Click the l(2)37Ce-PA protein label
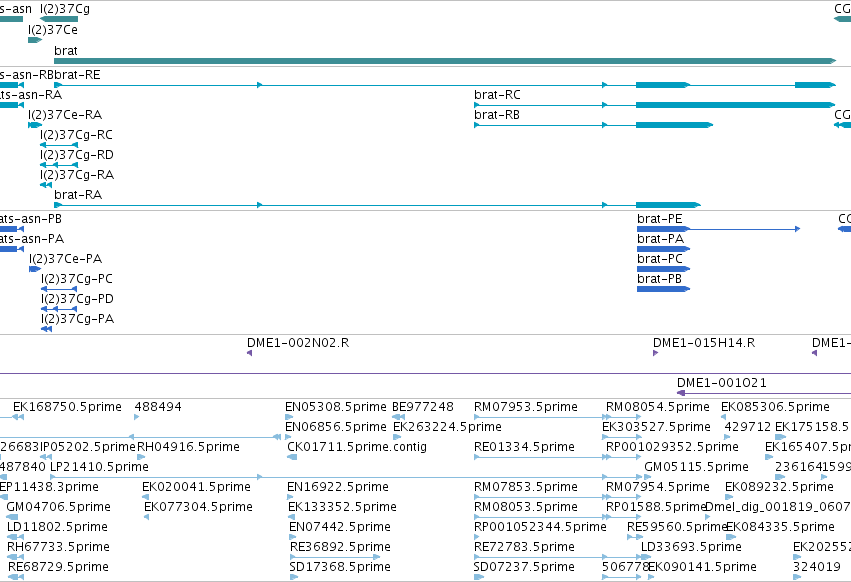 pyautogui.click(x=66, y=259)
